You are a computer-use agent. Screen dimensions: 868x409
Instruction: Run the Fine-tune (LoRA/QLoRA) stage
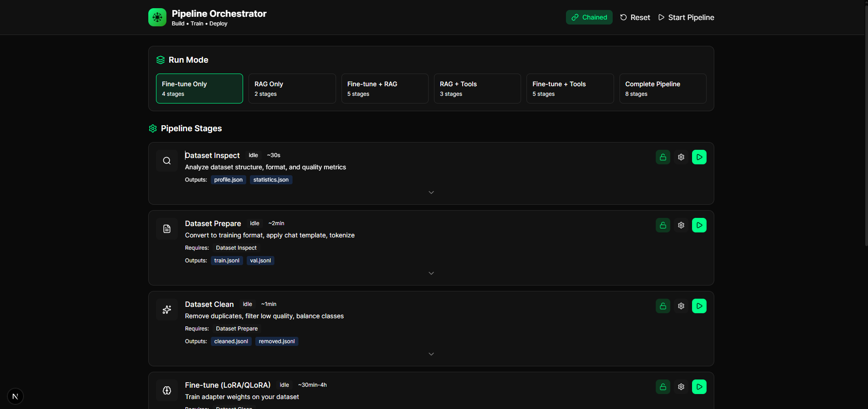pyautogui.click(x=699, y=387)
